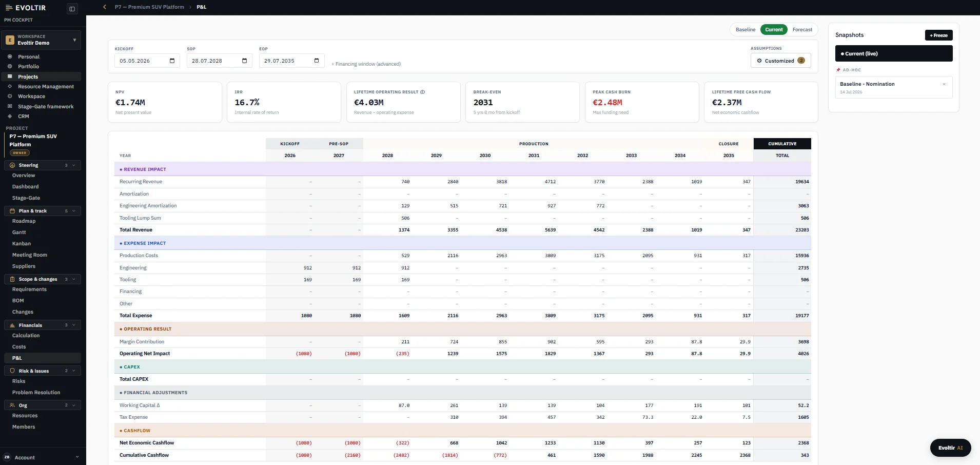Open the Baseline - Nomination snapshot
This screenshot has width=980, height=465.
pyautogui.click(x=894, y=87)
